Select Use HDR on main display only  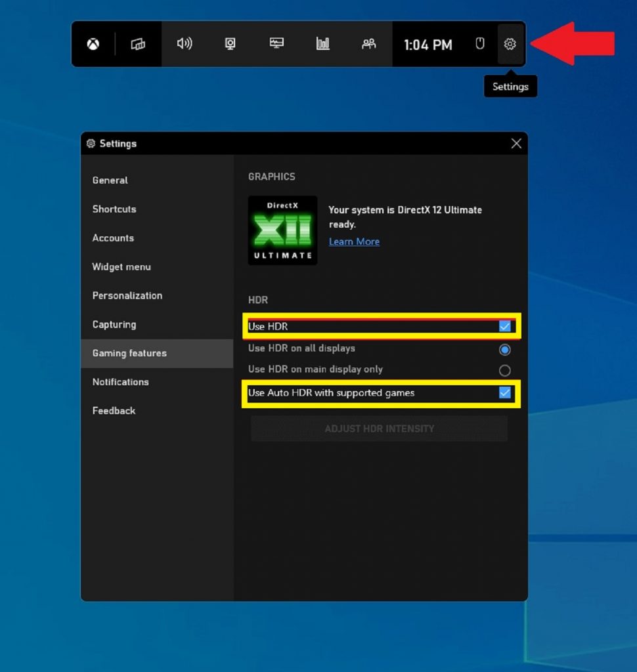(504, 370)
